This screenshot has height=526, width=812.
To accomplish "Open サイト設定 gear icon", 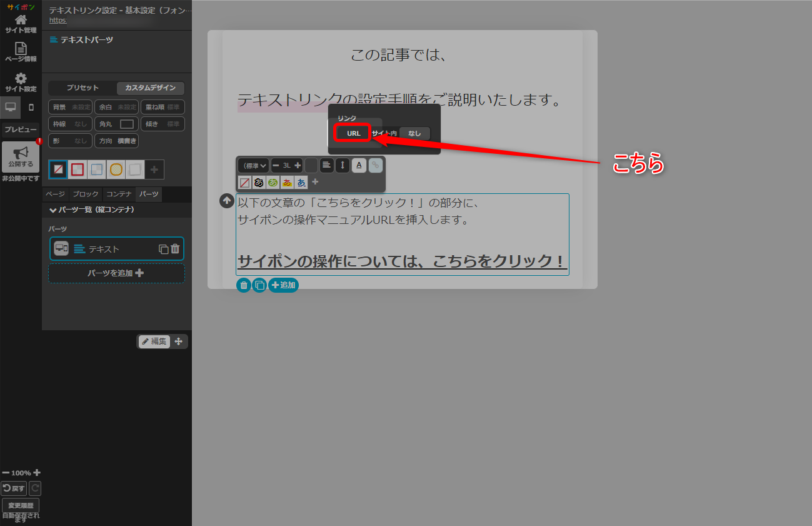I will [21, 82].
